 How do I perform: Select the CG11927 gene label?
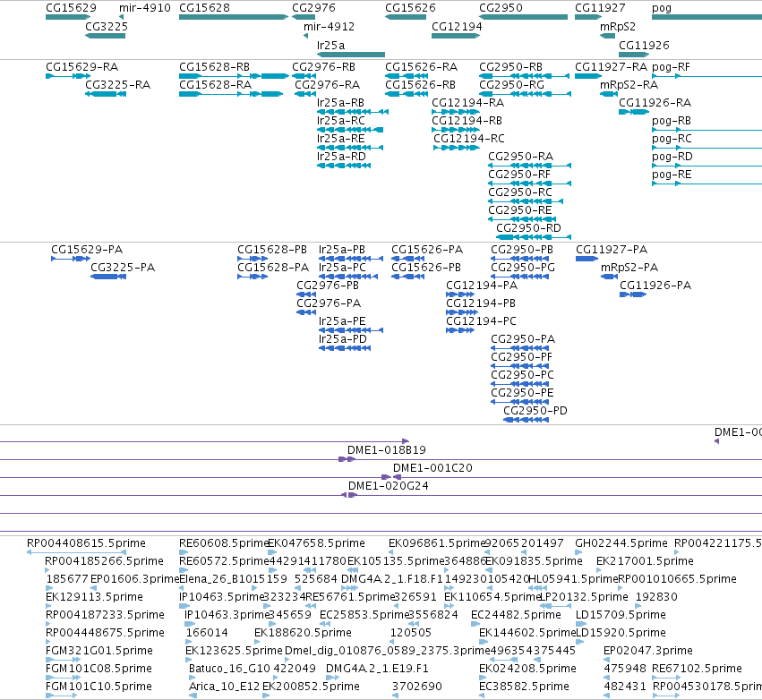point(600,8)
